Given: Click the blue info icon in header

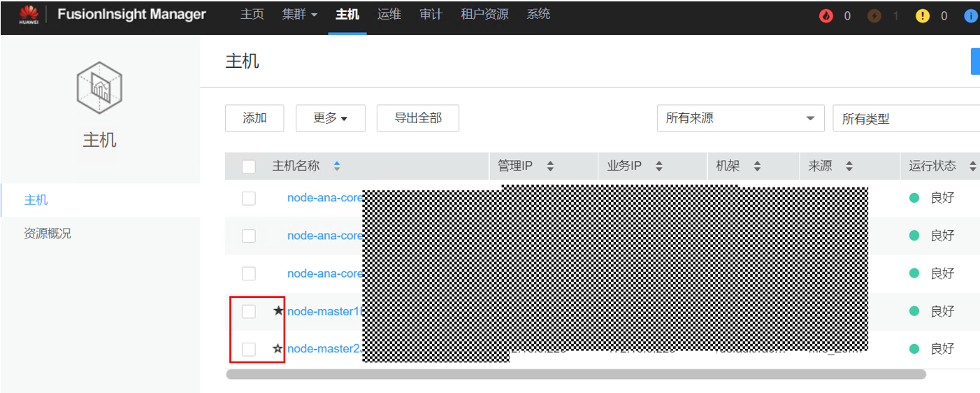Looking at the screenshot, I should coord(972,16).
